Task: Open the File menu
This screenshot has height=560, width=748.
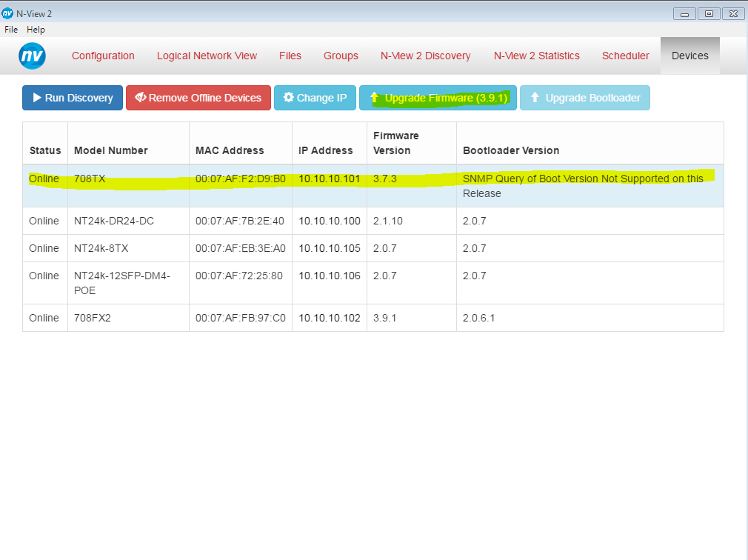Action: click(x=11, y=30)
